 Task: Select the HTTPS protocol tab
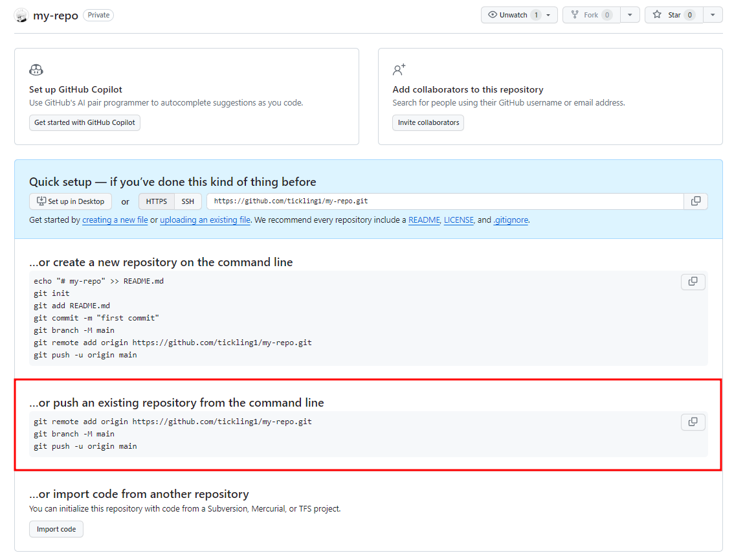tap(157, 201)
